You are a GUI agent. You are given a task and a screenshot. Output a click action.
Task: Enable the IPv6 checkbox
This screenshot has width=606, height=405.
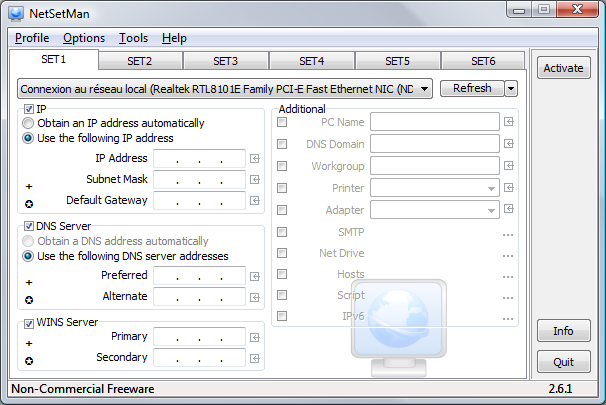tap(282, 316)
